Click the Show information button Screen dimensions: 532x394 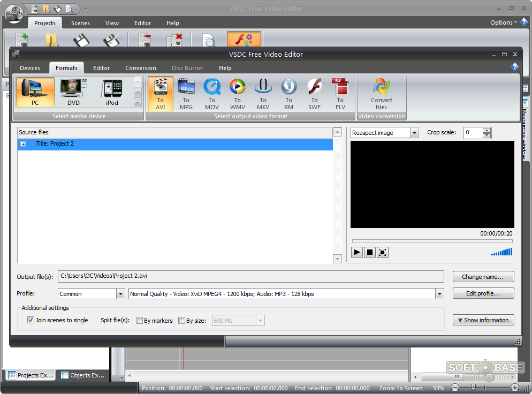click(483, 320)
